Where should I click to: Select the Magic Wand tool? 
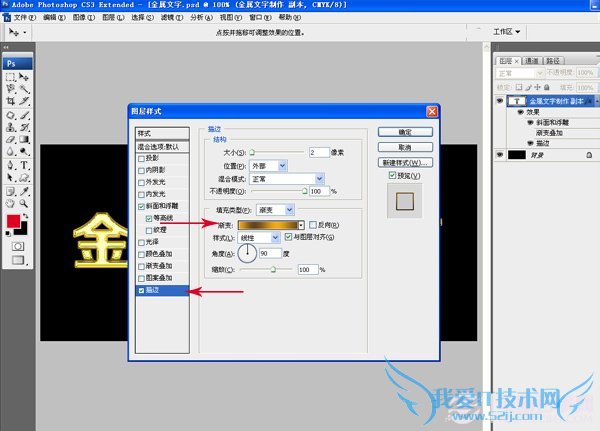tap(24, 89)
